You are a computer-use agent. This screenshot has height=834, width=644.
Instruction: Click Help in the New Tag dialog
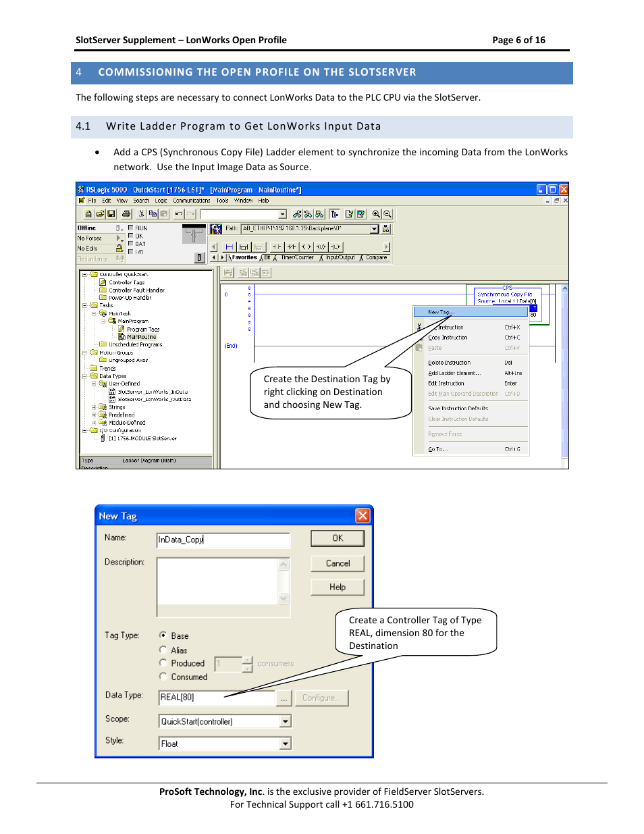point(338,588)
